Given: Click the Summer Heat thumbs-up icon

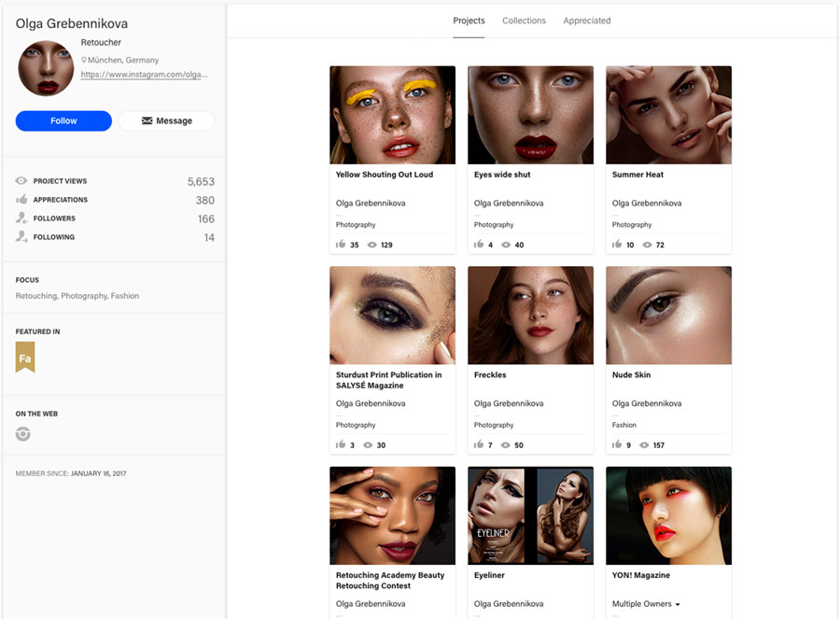Looking at the screenshot, I should (x=617, y=245).
